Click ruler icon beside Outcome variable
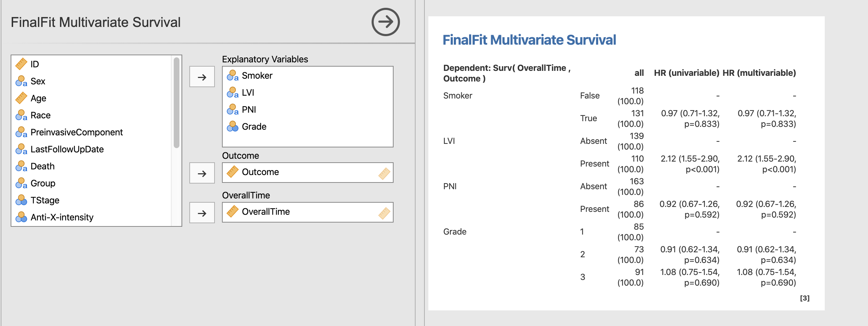 tap(233, 172)
